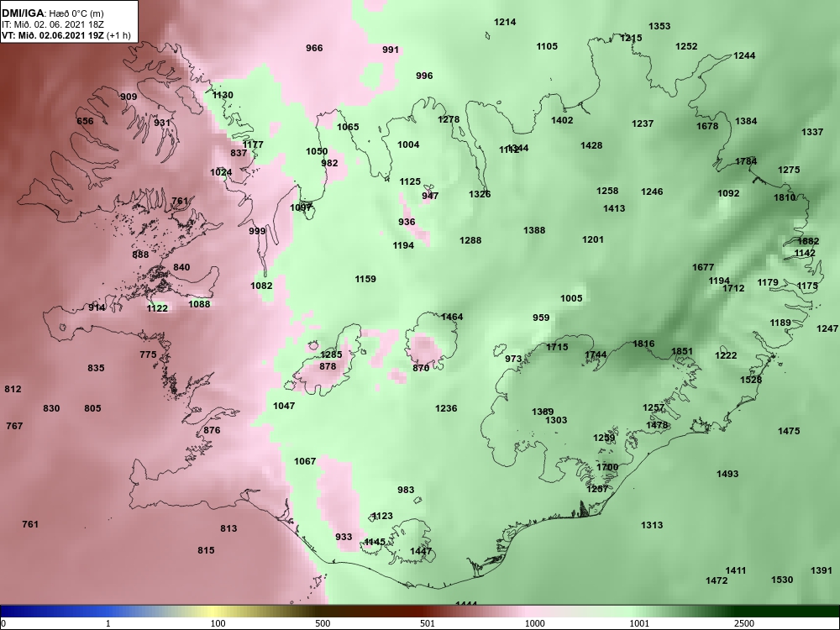This screenshot has height=630, width=840.
Task: Click the map value 996
Action: click(424, 76)
